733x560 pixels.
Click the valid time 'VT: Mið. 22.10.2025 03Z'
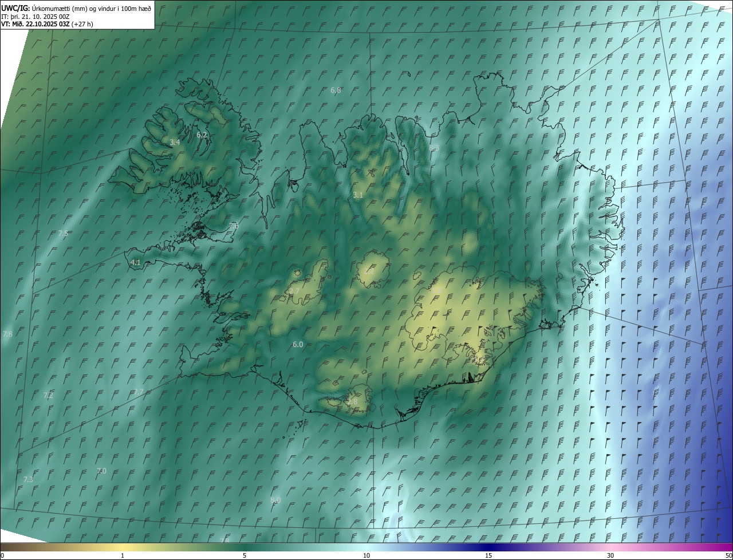click(36, 24)
